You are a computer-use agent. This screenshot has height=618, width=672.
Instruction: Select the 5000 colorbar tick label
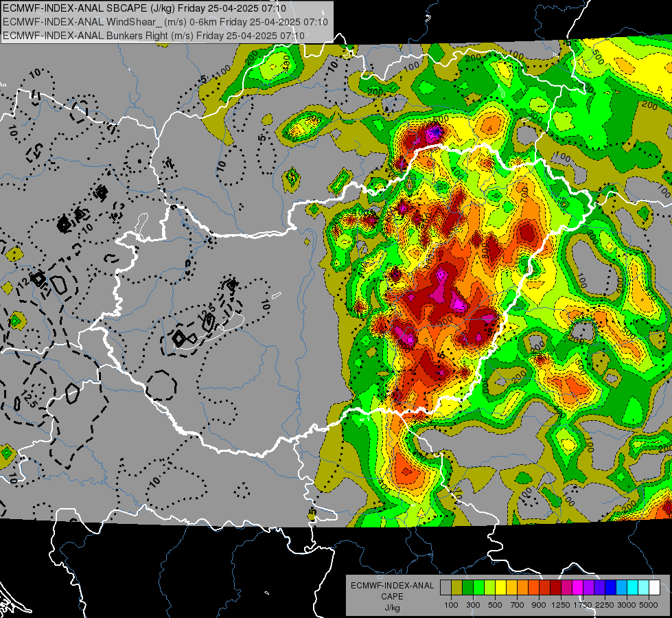pos(649,605)
